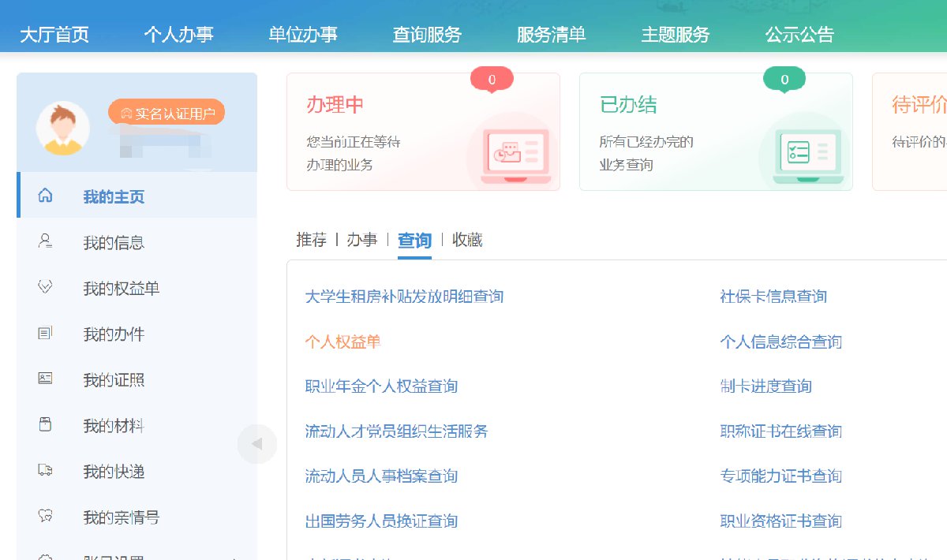Image resolution: width=947 pixels, height=560 pixels.
Task: Open 查询服务 in the top navigation
Action: tap(427, 35)
